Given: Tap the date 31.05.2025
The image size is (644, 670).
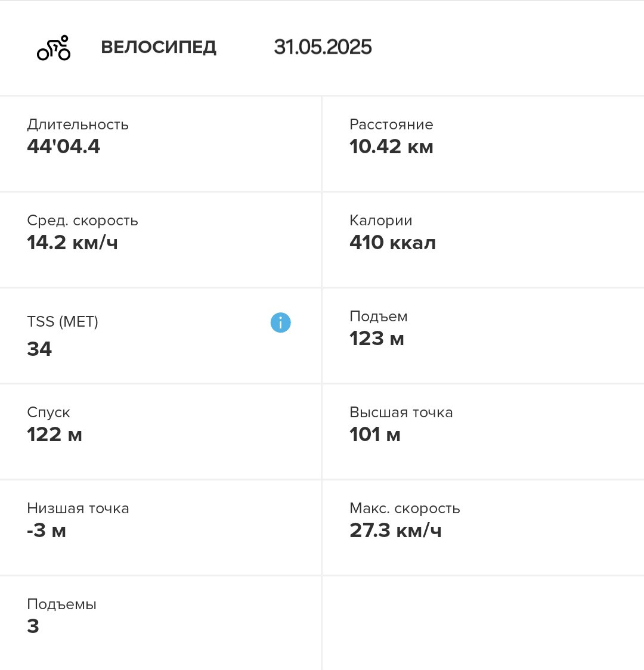Looking at the screenshot, I should click(x=323, y=47).
